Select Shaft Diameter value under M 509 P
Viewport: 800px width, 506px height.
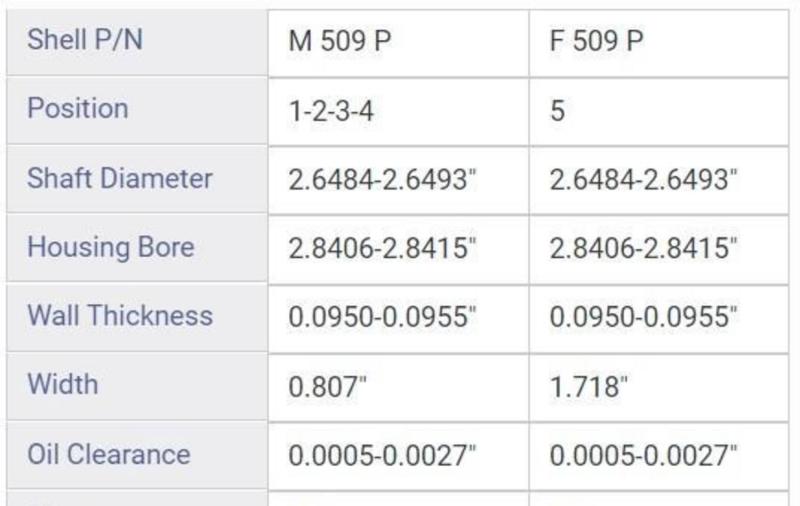pos(382,179)
